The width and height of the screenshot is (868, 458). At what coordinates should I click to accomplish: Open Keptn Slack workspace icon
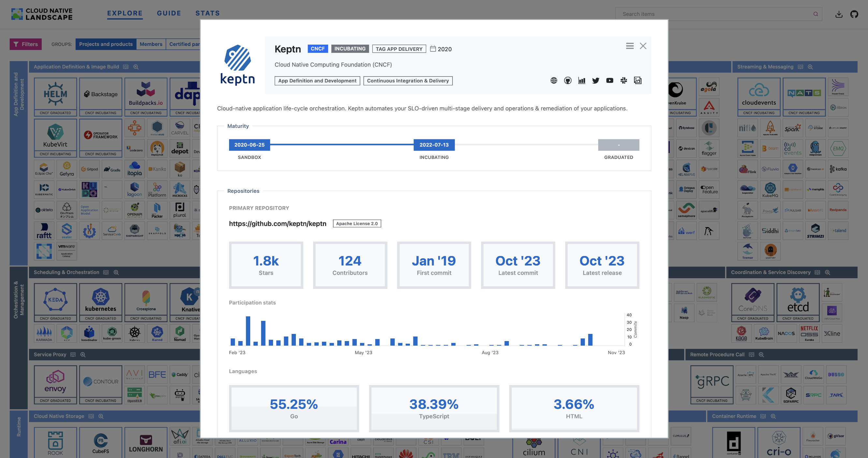pos(624,80)
